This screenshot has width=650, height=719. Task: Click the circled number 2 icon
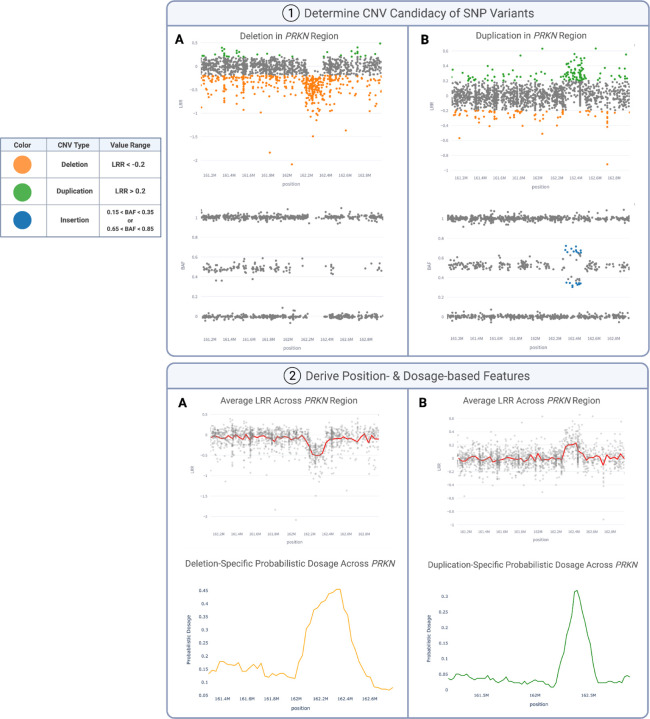[x=292, y=376]
